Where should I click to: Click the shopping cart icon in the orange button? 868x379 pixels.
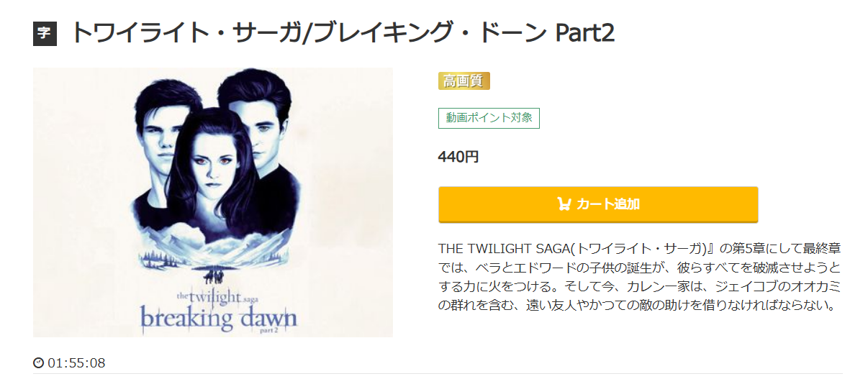(564, 204)
